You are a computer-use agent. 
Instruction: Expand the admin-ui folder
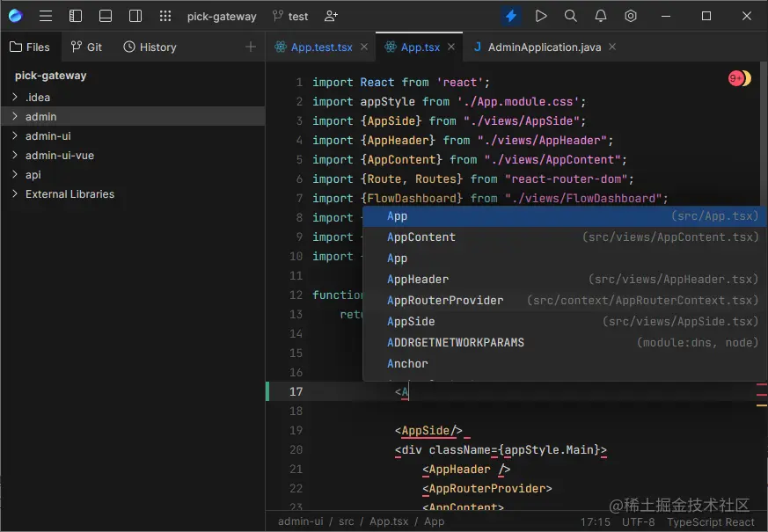click(x=15, y=135)
